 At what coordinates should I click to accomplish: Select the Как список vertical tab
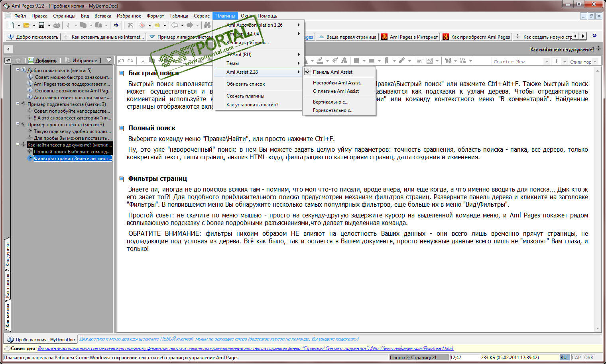[x=7, y=286]
